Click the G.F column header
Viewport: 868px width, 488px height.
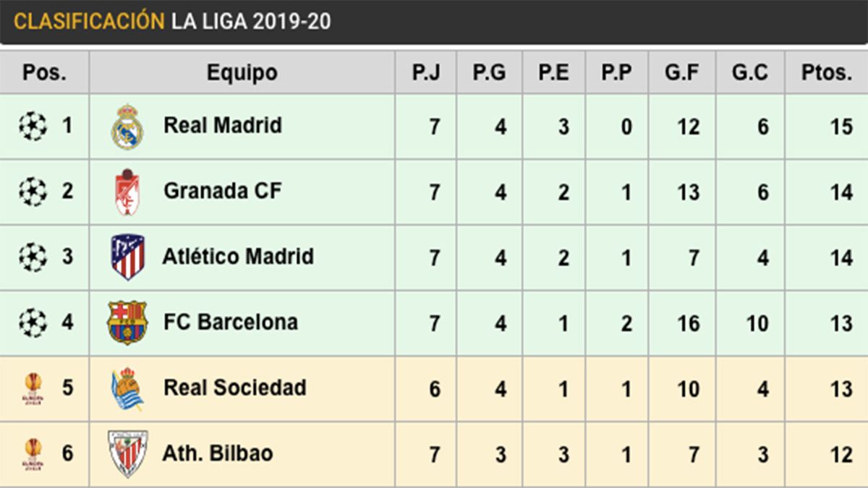(682, 73)
